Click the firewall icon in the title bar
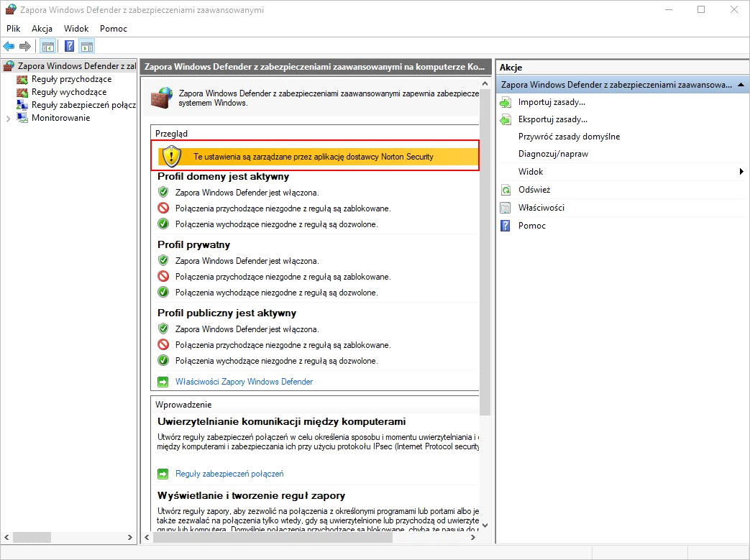750x560 pixels. (11, 9)
